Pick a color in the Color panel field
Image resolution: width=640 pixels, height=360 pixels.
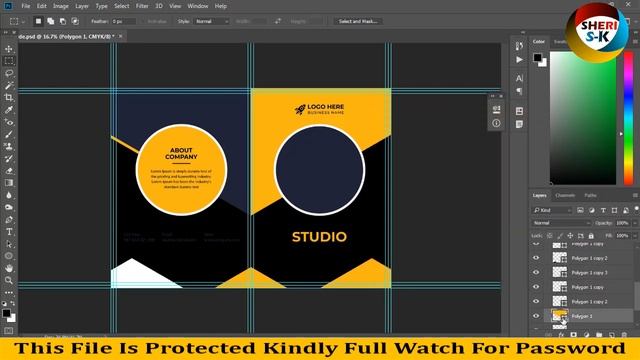tap(583, 118)
